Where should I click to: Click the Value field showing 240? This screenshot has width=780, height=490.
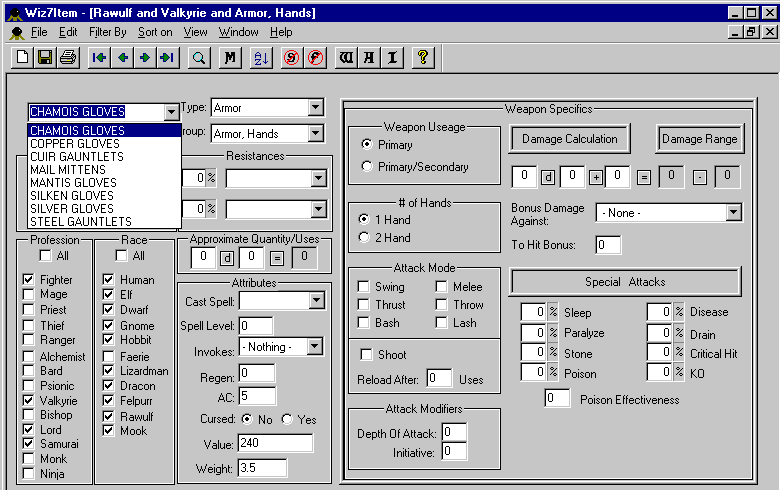pyautogui.click(x=276, y=443)
